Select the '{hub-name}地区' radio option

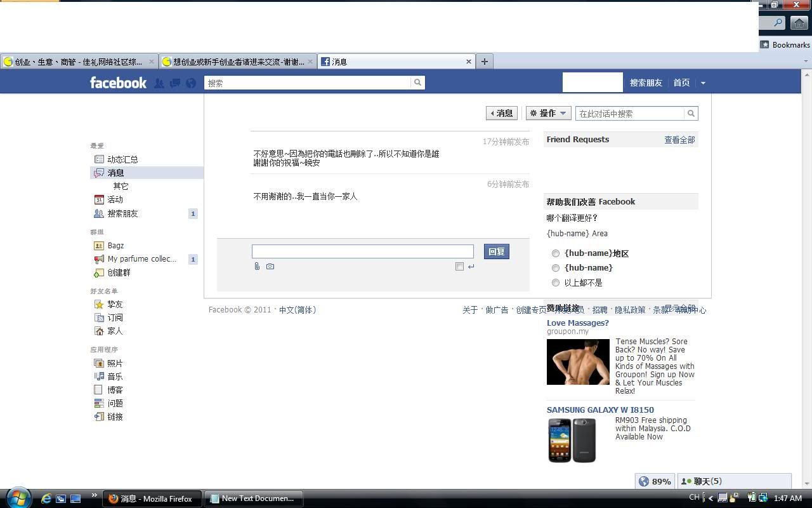[556, 253]
